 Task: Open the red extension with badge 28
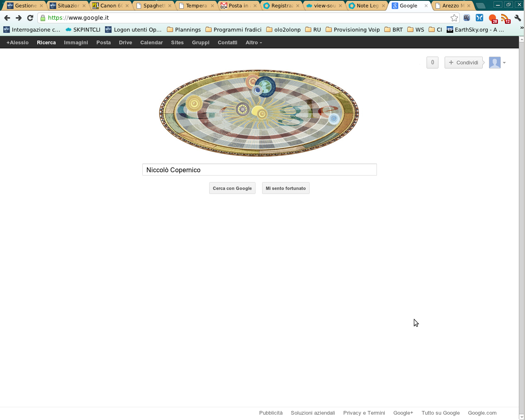pyautogui.click(x=493, y=18)
